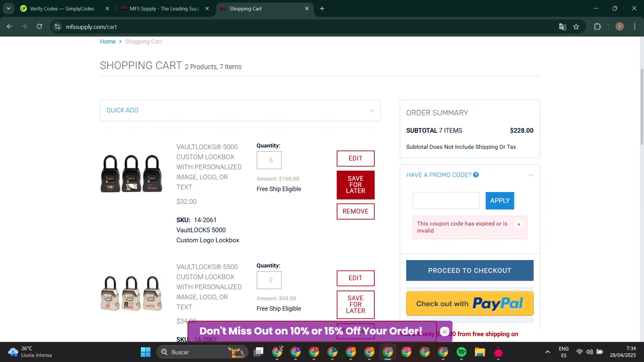Go forward to the next page

[24, 27]
